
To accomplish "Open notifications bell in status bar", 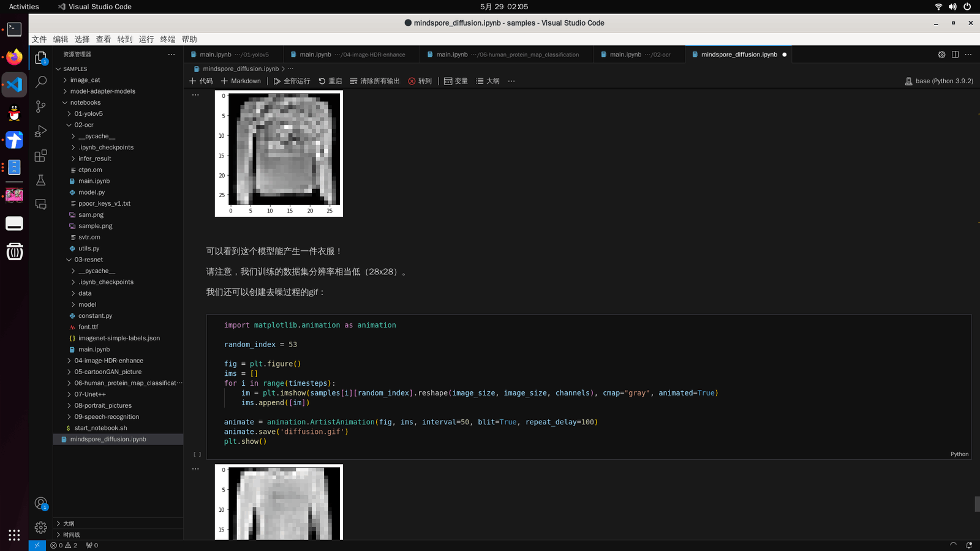I will coord(969,545).
